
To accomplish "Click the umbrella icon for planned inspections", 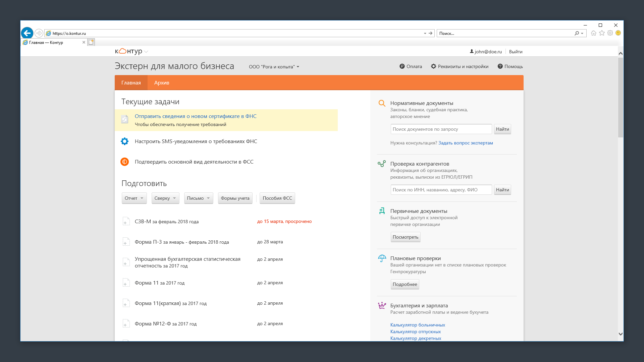I will pyautogui.click(x=382, y=258).
